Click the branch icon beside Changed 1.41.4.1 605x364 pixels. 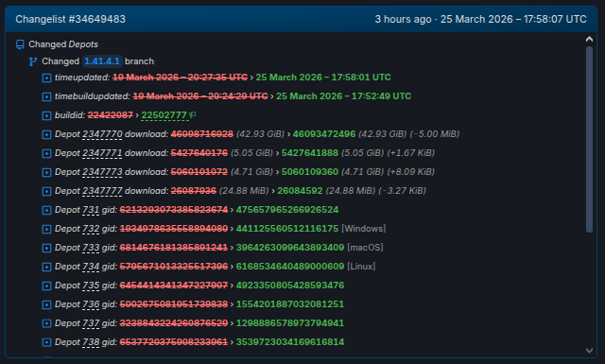pyautogui.click(x=33, y=61)
